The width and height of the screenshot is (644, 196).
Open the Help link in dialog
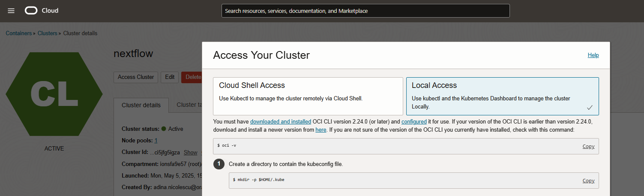pos(593,55)
